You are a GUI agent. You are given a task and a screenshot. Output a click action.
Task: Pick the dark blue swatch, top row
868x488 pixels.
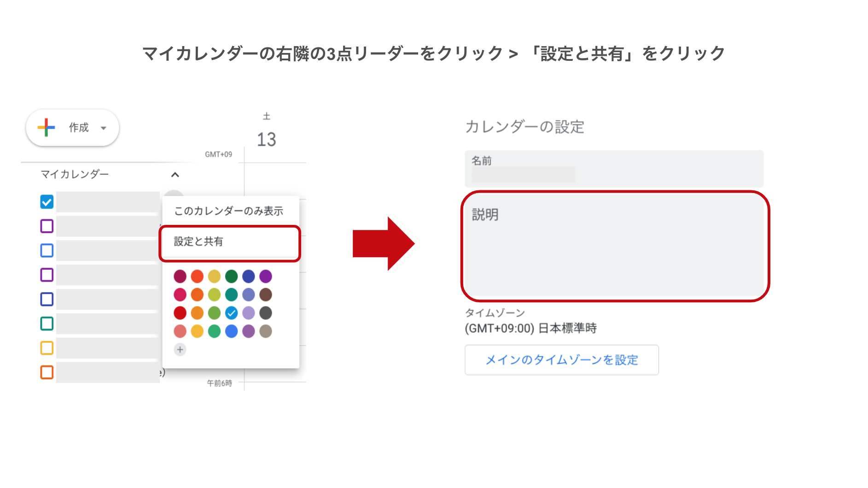[x=249, y=276]
